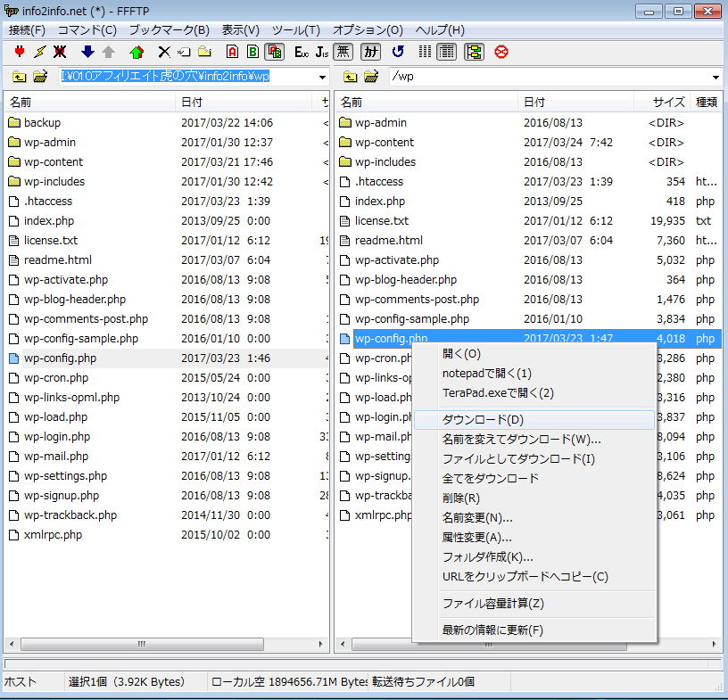The height and width of the screenshot is (700, 728).
Task: Open the 表示(V) menu
Action: pos(241,30)
